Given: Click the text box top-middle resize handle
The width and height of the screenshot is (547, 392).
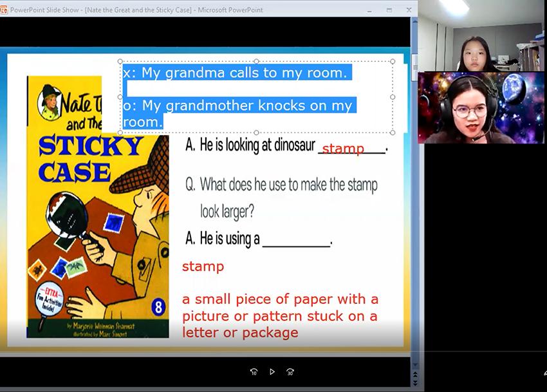Looking at the screenshot, I should [x=257, y=62].
